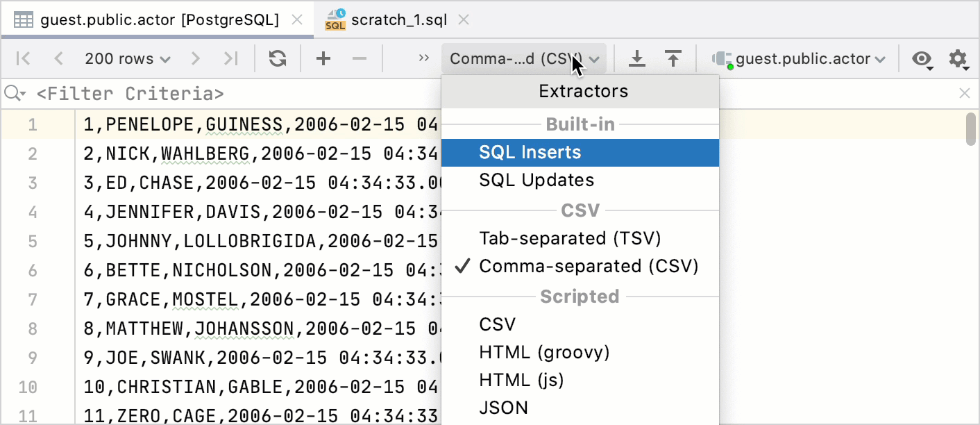
Task: Add a new row with the plus icon
Action: 323,58
